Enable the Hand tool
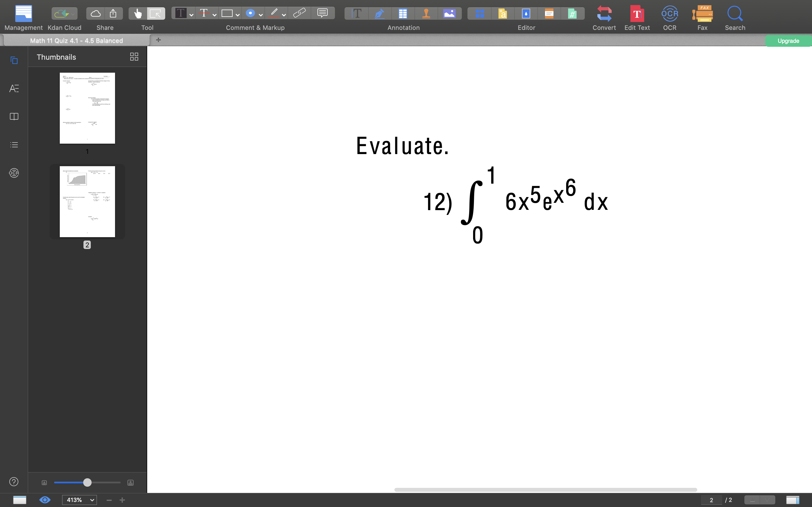 pos(138,14)
